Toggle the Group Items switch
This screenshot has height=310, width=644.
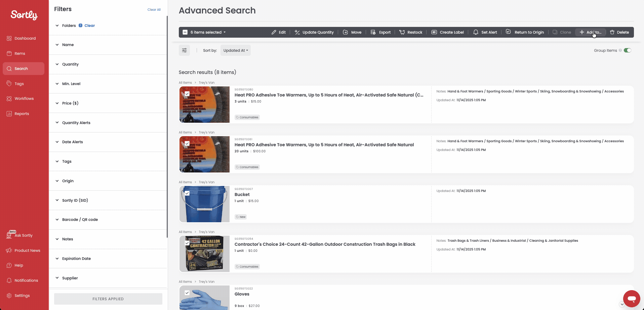[x=627, y=50]
